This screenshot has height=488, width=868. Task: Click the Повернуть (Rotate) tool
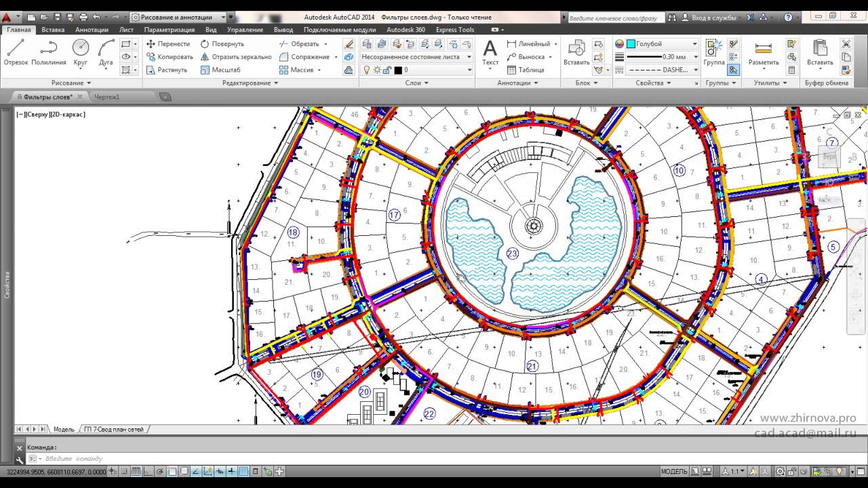tap(222, 43)
